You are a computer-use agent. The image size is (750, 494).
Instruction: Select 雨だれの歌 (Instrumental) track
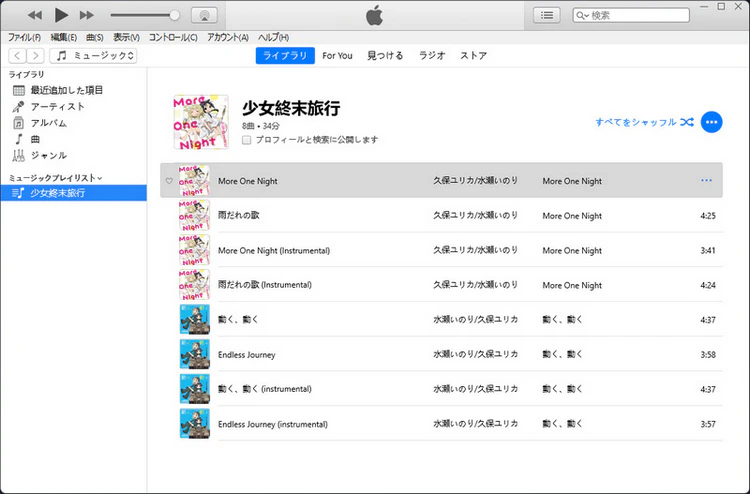click(x=265, y=285)
